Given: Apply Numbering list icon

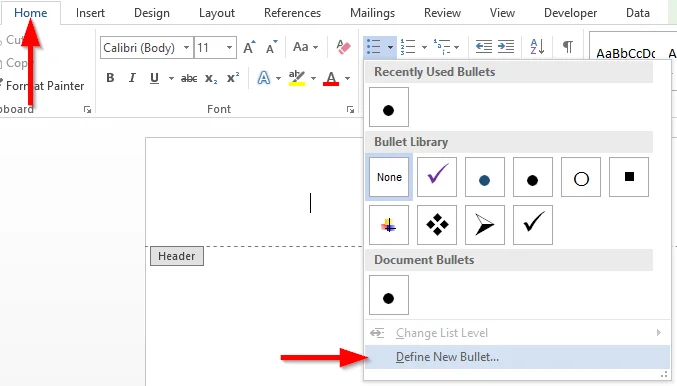Looking at the screenshot, I should pos(408,47).
